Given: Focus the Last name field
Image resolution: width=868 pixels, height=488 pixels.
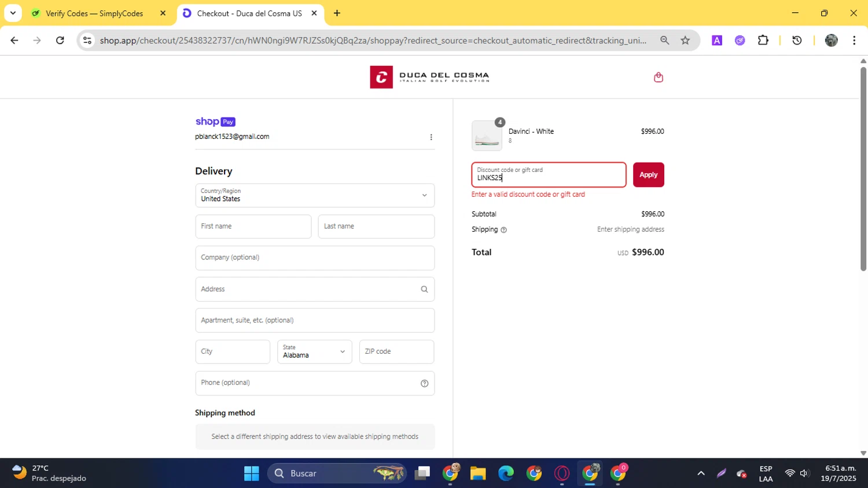Looking at the screenshot, I should [x=376, y=227].
